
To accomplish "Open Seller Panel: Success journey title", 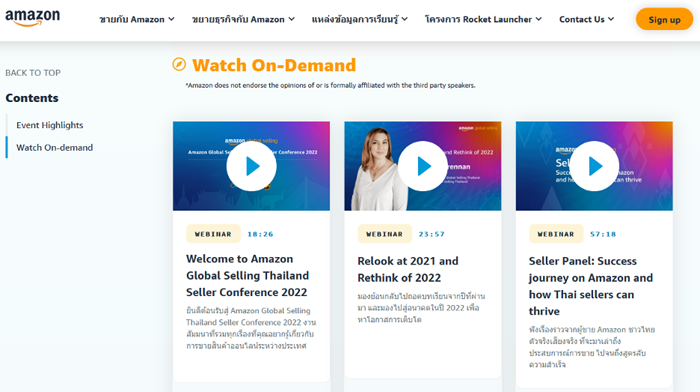I will [x=591, y=286].
